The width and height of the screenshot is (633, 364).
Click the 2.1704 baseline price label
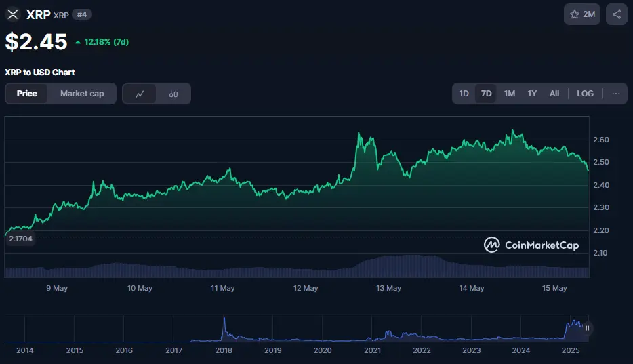point(20,239)
